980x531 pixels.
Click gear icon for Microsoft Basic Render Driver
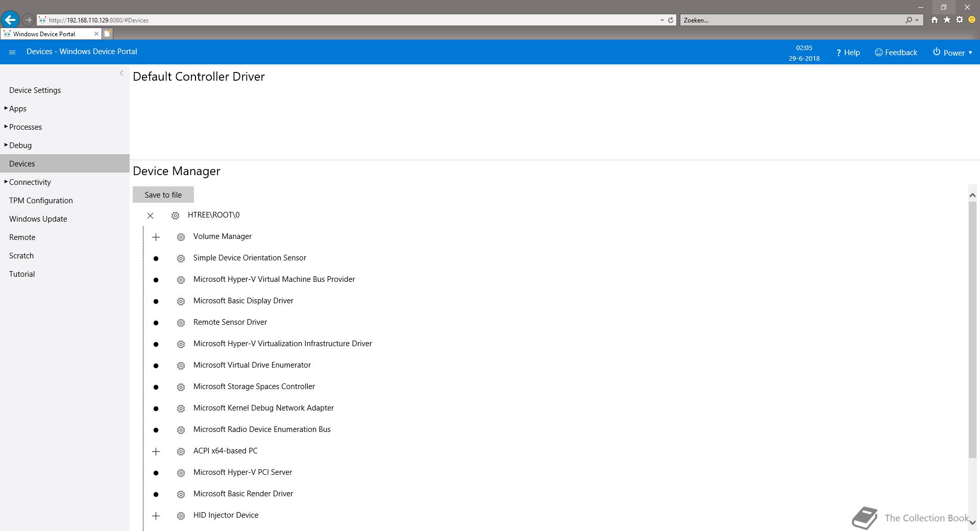click(181, 494)
